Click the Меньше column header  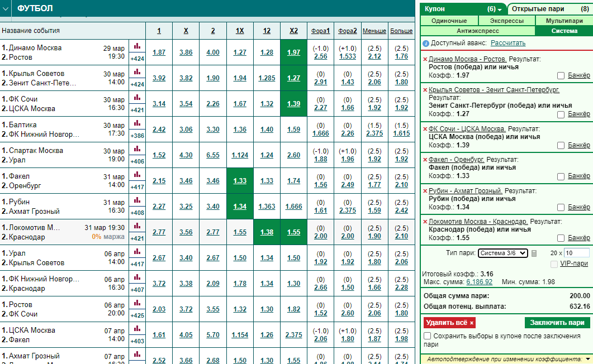[x=374, y=31]
